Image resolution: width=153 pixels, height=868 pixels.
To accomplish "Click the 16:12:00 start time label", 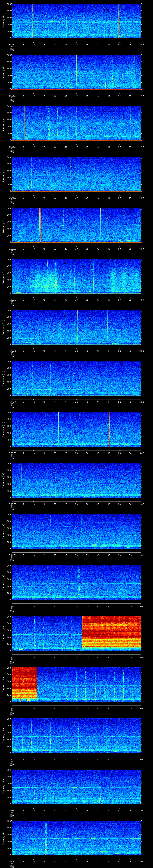I will (12, 606).
